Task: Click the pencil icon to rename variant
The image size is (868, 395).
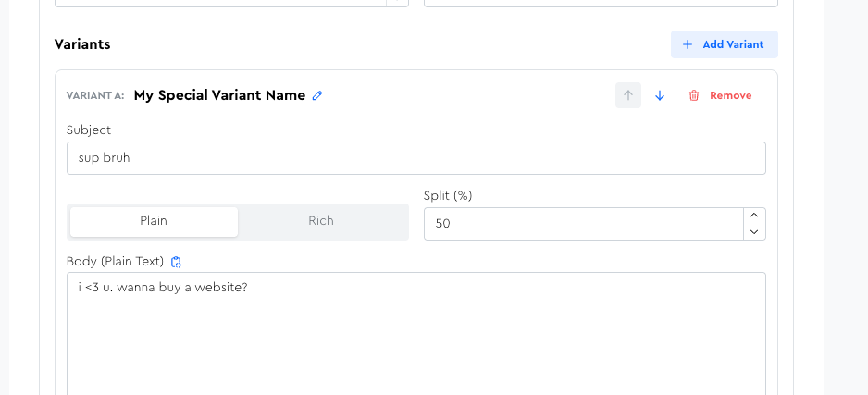Action: click(x=317, y=95)
